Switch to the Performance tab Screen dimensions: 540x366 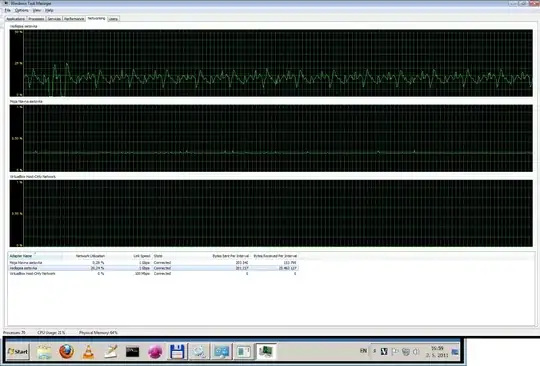coord(74,19)
